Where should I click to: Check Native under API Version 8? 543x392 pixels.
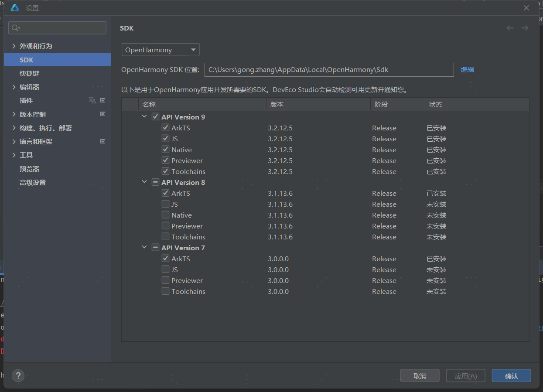click(165, 215)
